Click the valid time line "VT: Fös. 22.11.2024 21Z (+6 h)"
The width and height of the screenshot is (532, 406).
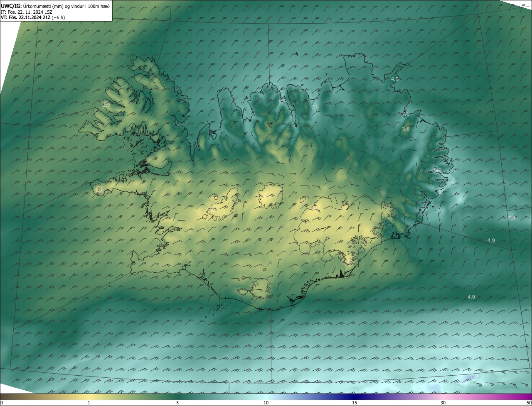click(33, 17)
